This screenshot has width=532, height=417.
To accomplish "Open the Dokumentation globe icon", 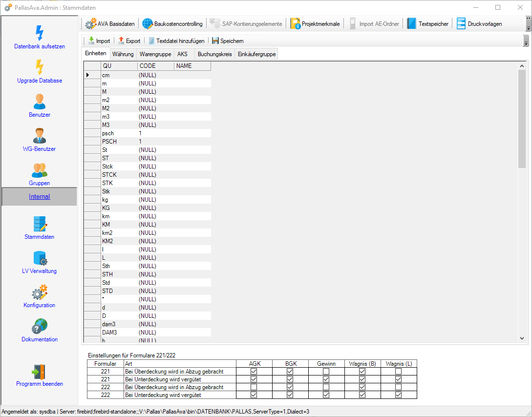I will coord(40,326).
